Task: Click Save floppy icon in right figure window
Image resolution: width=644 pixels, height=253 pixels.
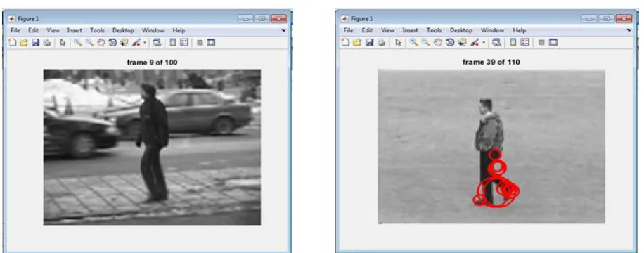Action: coord(369,42)
